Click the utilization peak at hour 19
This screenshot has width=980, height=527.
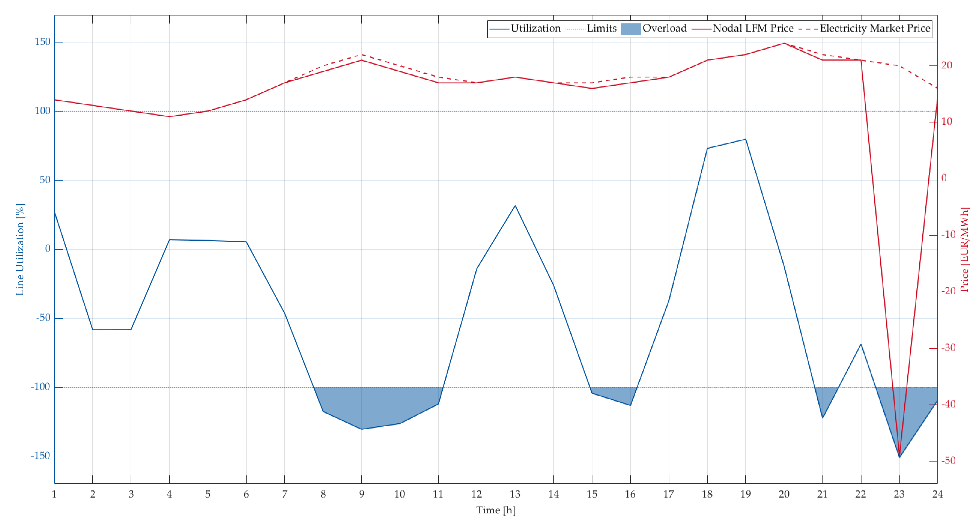pyautogui.click(x=745, y=139)
